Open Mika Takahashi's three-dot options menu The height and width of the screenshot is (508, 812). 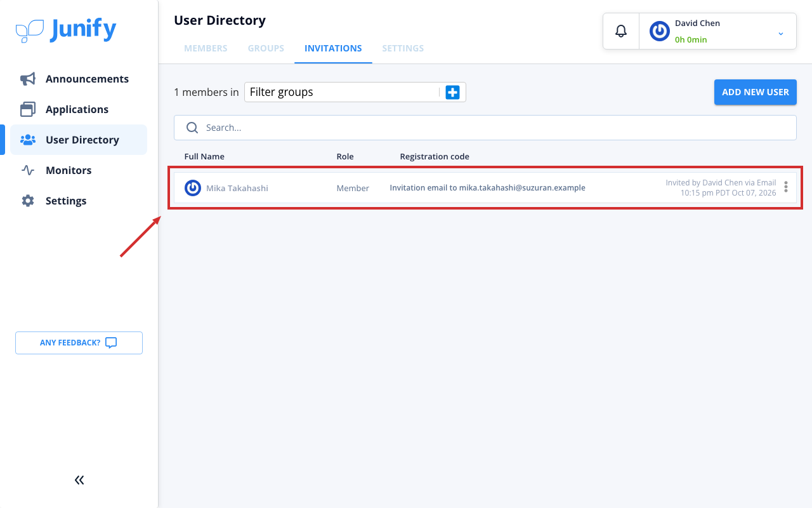786,187
